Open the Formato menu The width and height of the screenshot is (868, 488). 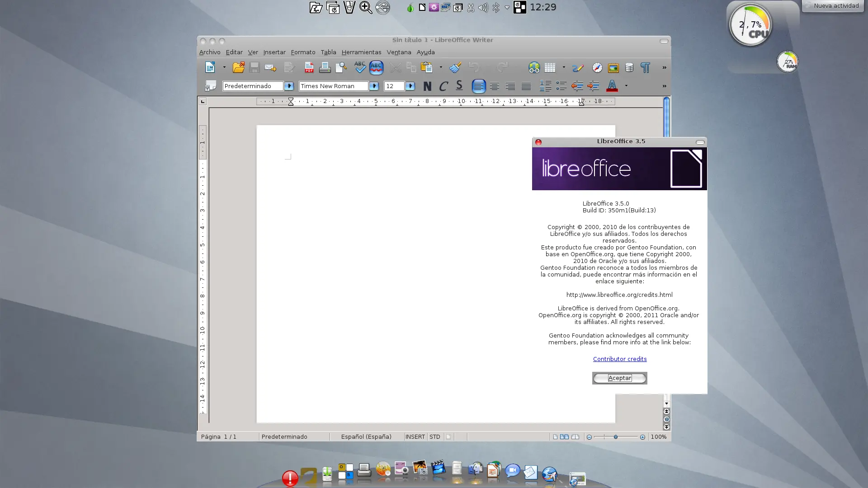point(303,52)
